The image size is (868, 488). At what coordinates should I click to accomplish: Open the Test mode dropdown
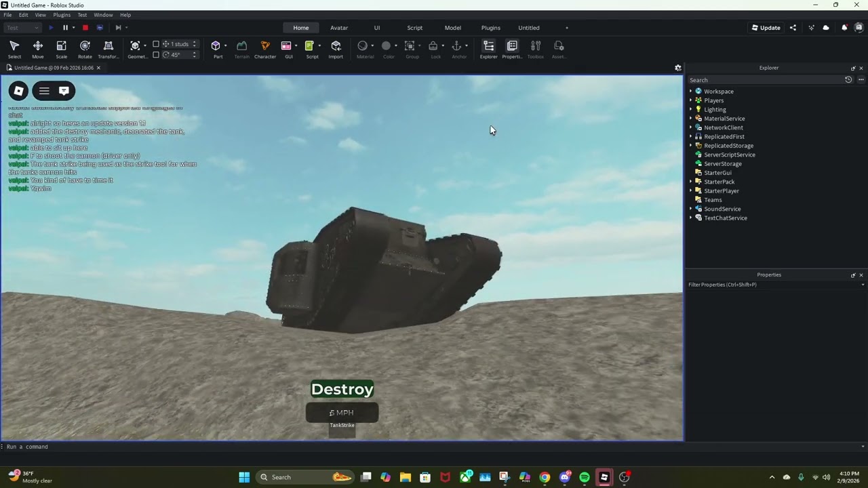pyautogui.click(x=22, y=28)
